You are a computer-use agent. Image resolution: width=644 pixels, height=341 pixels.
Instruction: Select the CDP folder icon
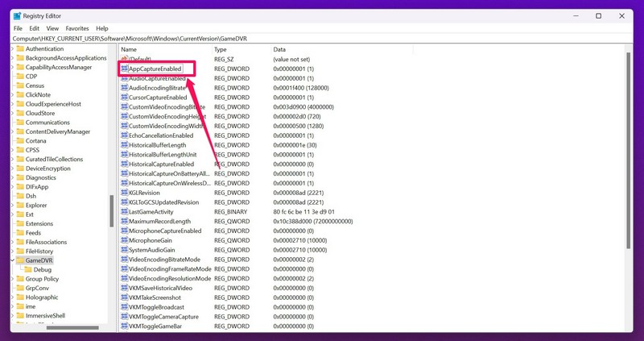[20, 77]
